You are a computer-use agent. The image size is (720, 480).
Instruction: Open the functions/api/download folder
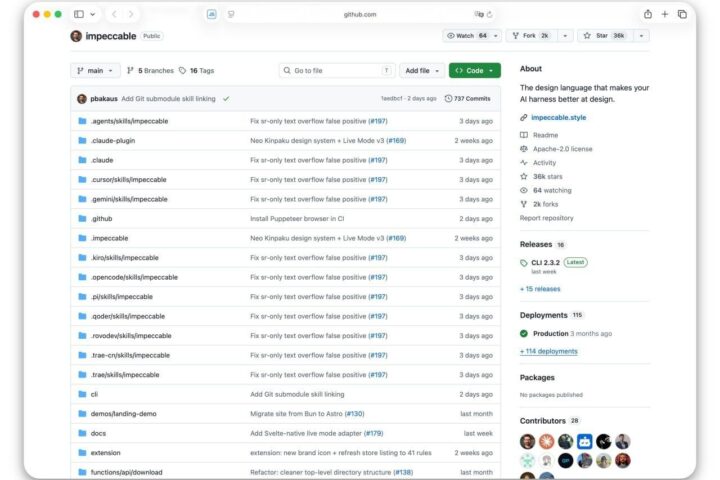126,472
